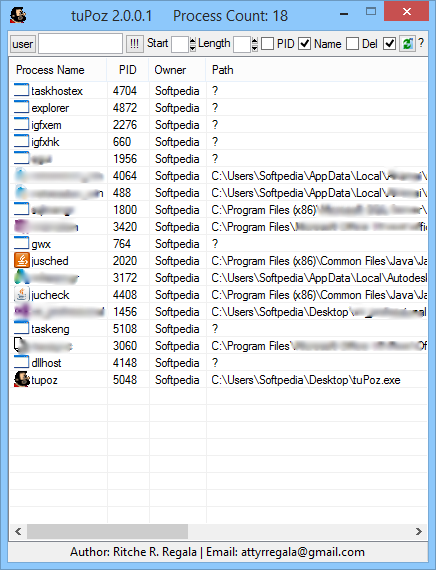436x570 pixels.
Task: Increase the Length value with up arrow
Action: pos(255,40)
